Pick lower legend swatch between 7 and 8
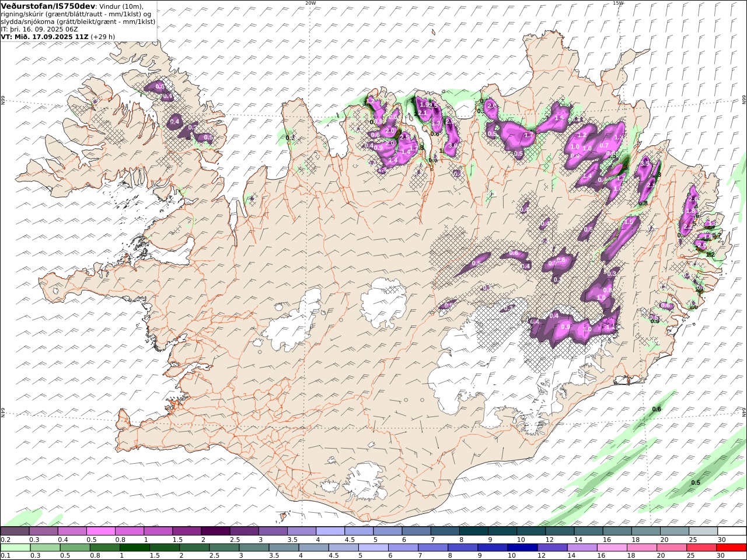 coord(432,548)
